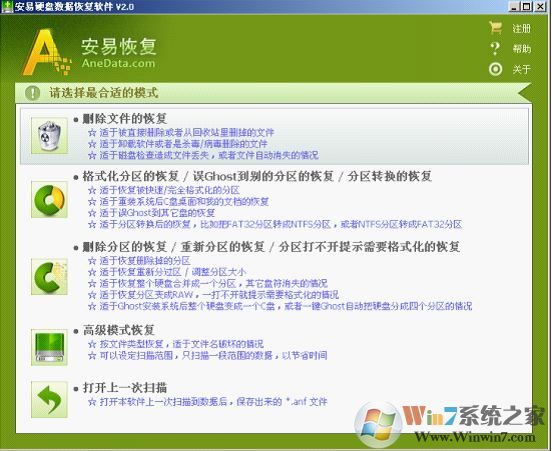Click the green arrow open last scan icon
Viewport: 552px width, 451px height.
49,399
